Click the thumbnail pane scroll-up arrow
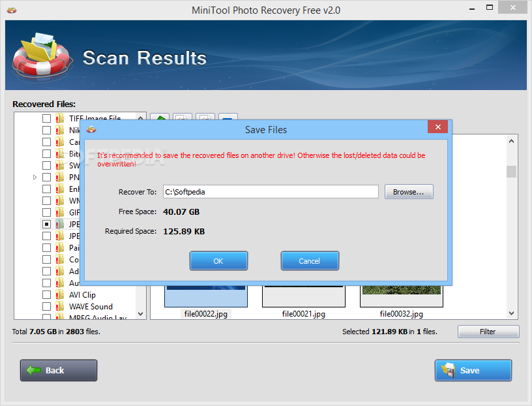Image resolution: width=532 pixels, height=406 pixels. [x=511, y=141]
